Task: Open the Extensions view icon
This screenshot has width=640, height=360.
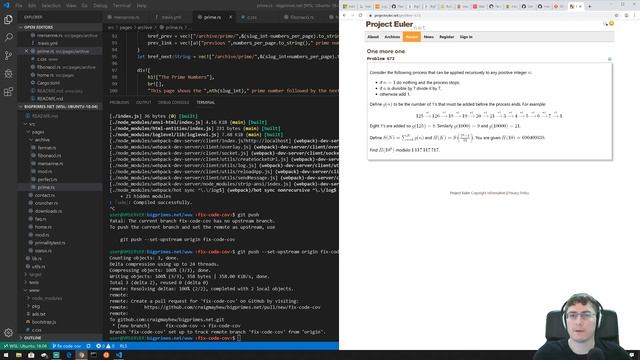Action: pos(8,92)
